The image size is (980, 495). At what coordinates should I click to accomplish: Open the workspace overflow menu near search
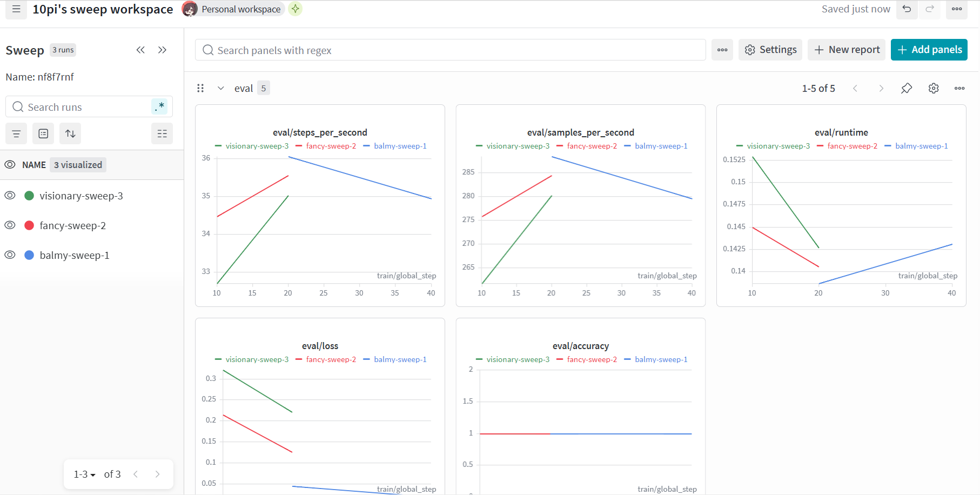[722, 50]
